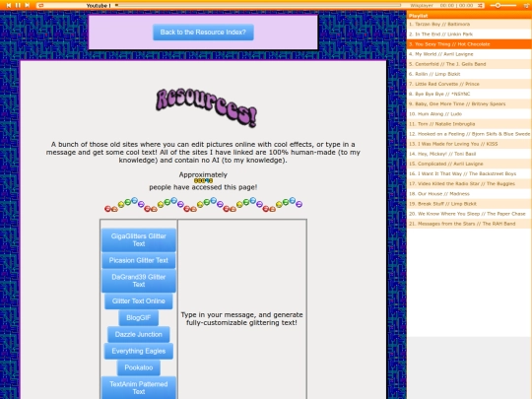Play My World by Avril Lavigne

(x=469, y=54)
